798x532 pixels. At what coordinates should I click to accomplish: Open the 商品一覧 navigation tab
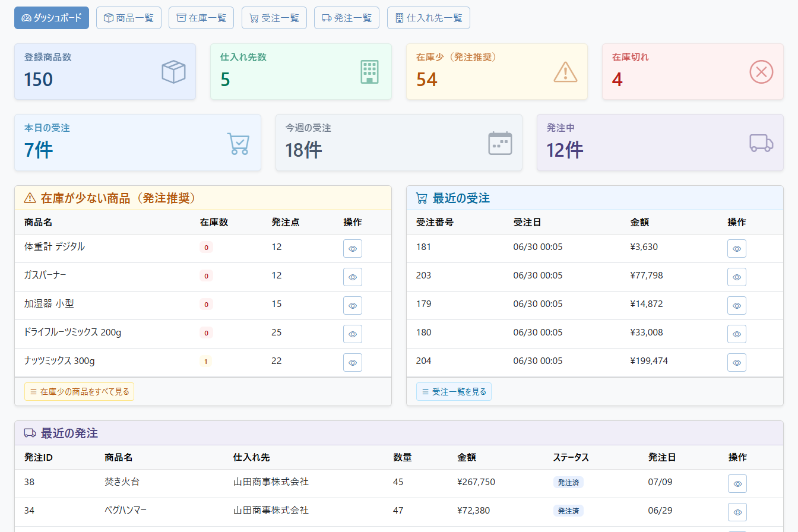pyautogui.click(x=129, y=18)
